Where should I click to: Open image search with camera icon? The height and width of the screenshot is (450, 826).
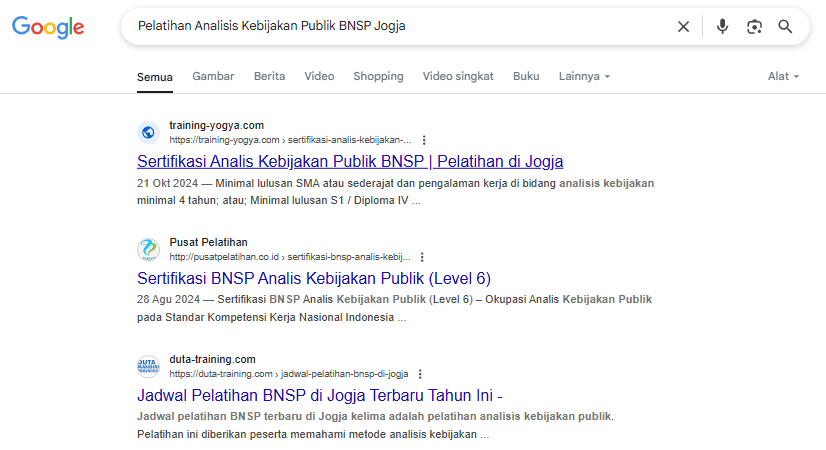[754, 26]
